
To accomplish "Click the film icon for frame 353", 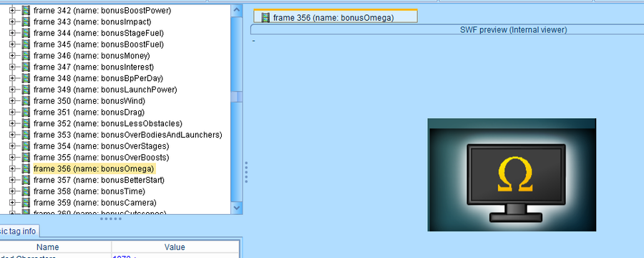I will [26, 135].
